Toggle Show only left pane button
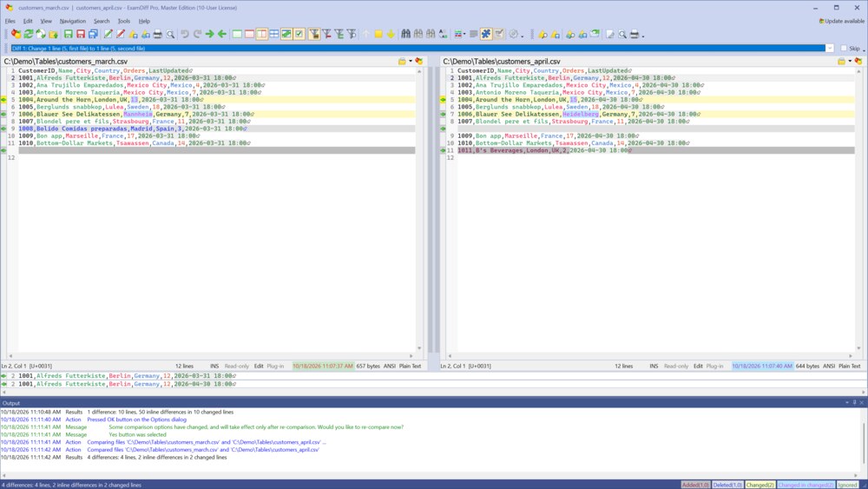This screenshot has width=868, height=489. pos(237,35)
